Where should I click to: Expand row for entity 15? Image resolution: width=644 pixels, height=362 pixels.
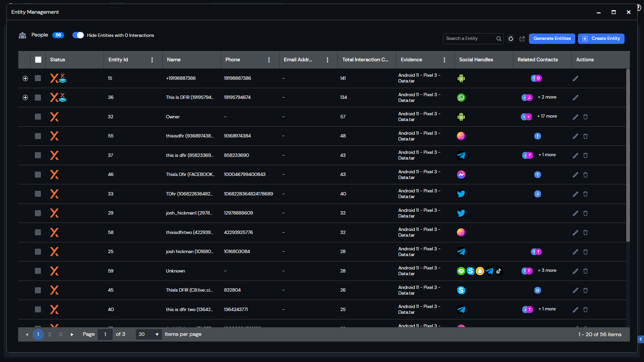point(25,78)
